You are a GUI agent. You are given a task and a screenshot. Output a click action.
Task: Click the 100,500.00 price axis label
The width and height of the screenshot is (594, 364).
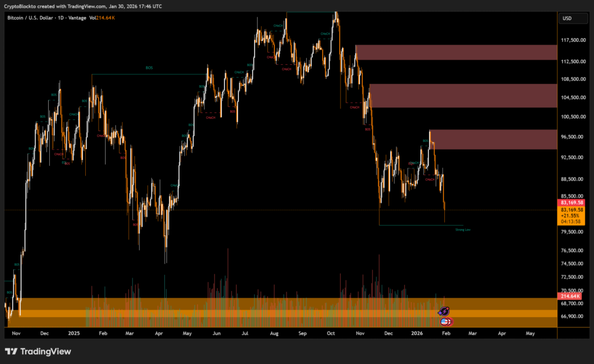[x=573, y=117]
